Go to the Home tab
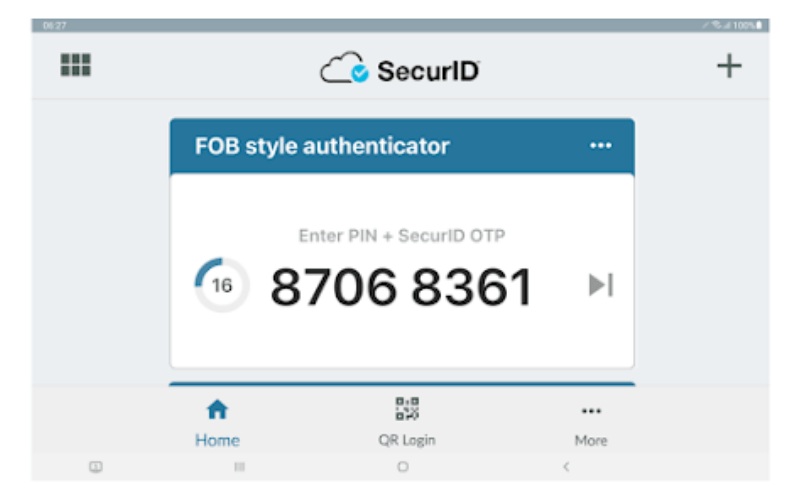The image size is (800, 500). click(x=217, y=423)
